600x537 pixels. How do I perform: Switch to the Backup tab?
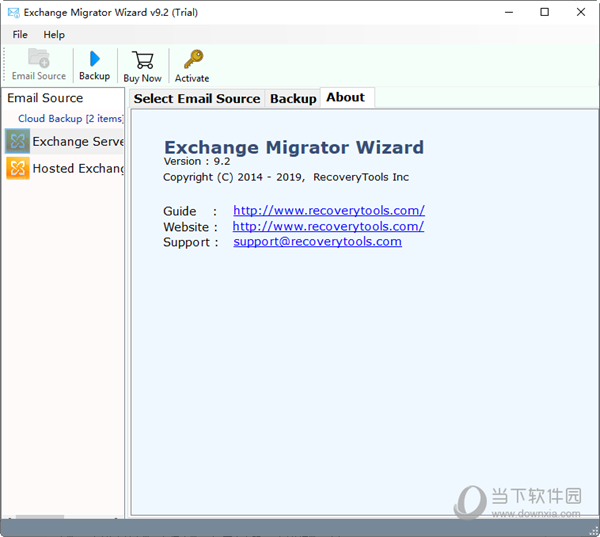pos(293,99)
